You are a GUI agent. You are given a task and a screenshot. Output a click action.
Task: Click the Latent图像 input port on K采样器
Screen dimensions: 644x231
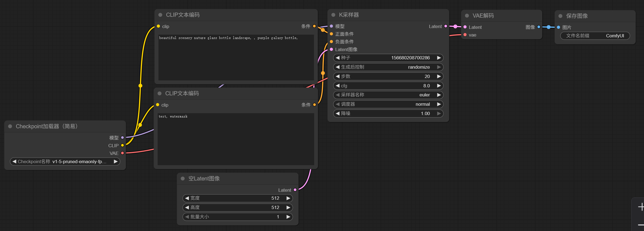click(331, 49)
